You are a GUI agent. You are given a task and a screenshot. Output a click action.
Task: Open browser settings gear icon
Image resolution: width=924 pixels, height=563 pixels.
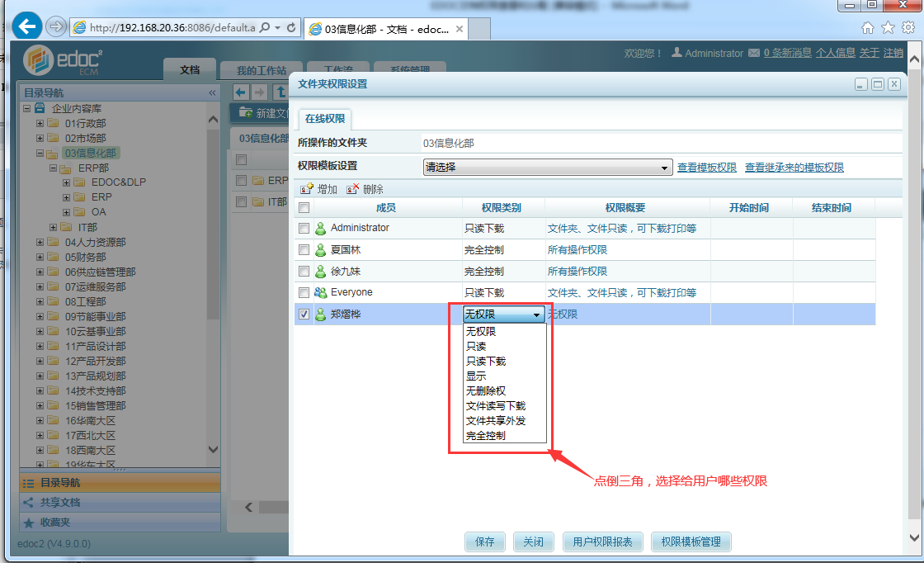pos(907,27)
